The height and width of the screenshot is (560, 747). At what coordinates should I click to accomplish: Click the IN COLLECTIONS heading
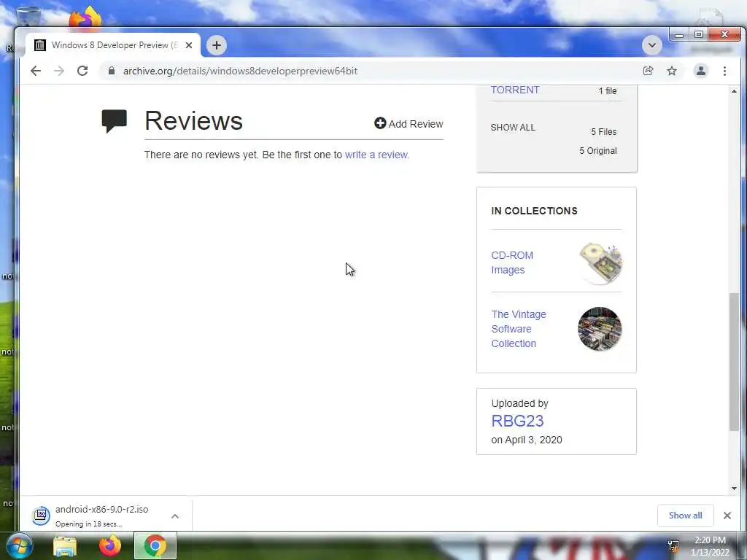(x=534, y=211)
